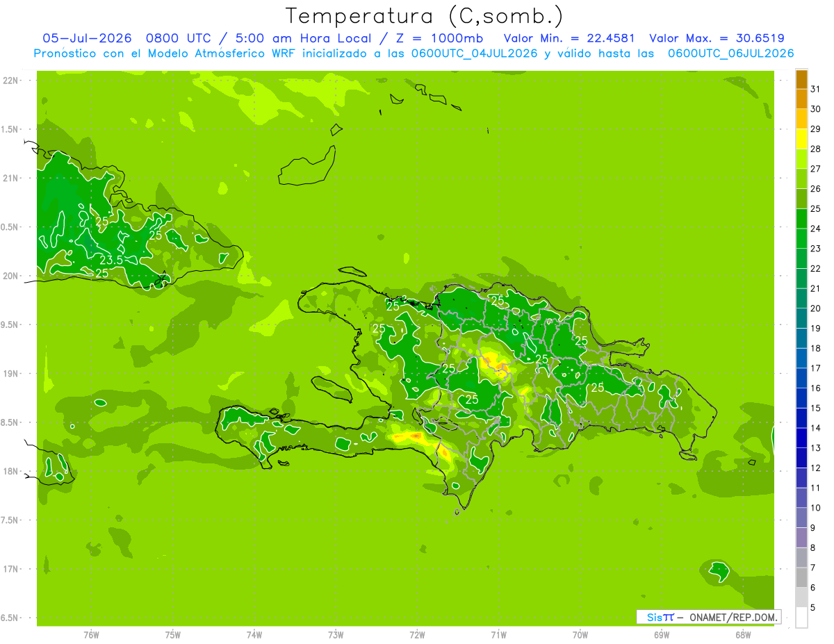Click the 68W longitude axis label
Image resolution: width=834 pixels, height=644 pixels.
click(742, 634)
